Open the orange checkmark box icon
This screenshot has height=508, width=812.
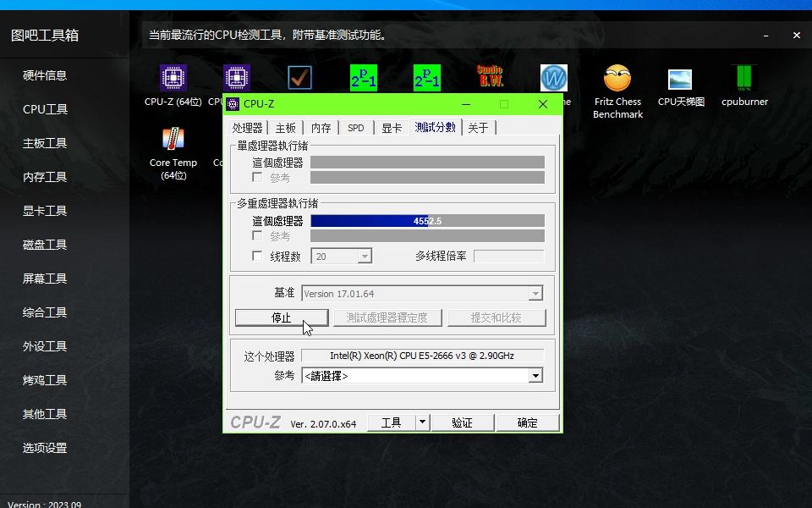click(x=299, y=78)
